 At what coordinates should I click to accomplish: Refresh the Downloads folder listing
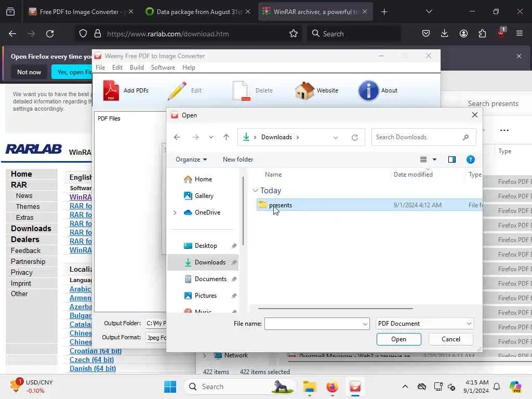354,137
